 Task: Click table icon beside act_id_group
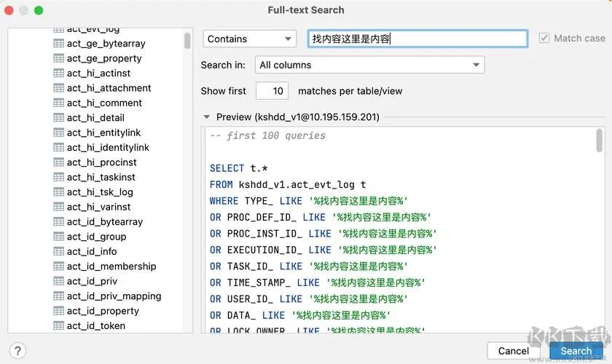point(58,237)
